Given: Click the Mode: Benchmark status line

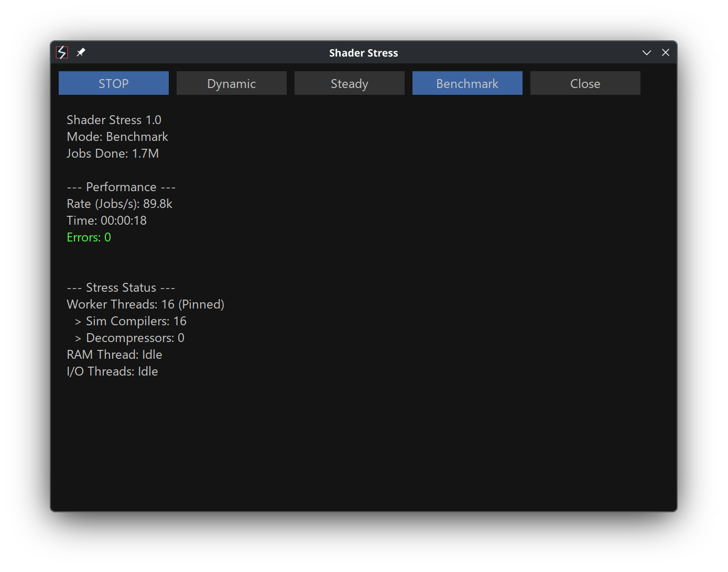Looking at the screenshot, I should [117, 137].
